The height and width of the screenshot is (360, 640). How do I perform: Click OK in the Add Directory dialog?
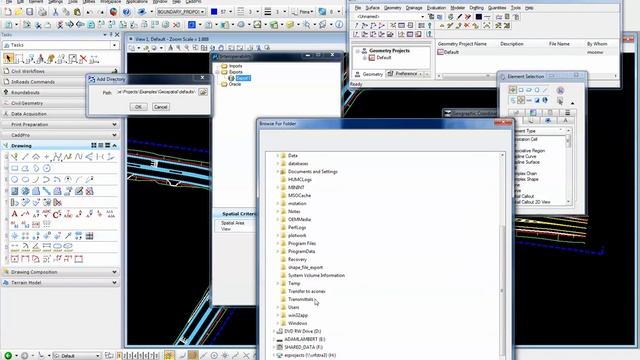(x=138, y=107)
